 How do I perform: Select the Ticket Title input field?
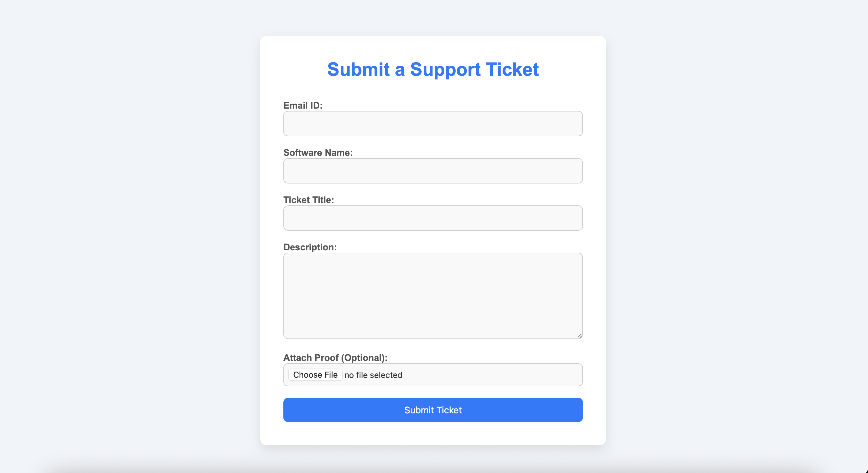[433, 218]
